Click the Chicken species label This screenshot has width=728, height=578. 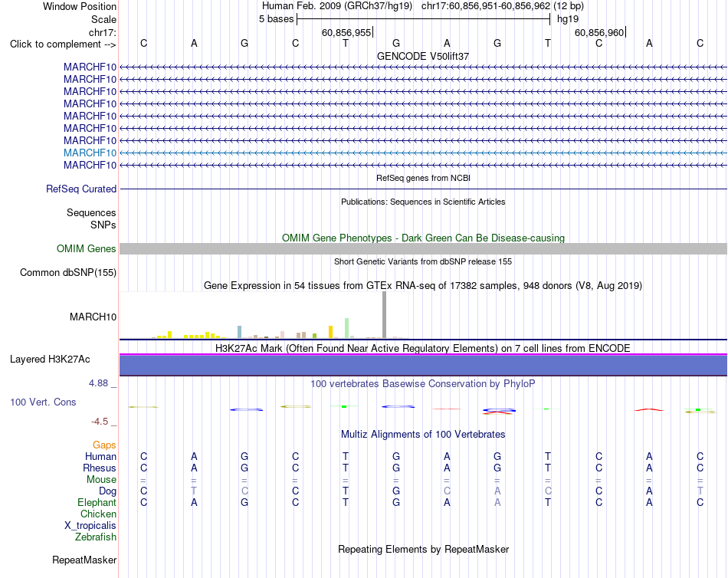tap(98, 514)
